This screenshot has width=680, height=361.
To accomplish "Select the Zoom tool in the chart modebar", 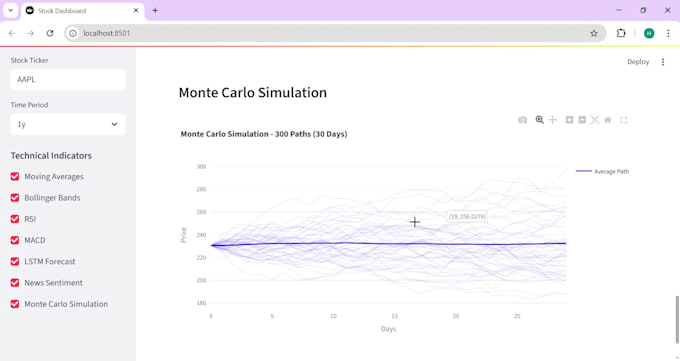I will [539, 120].
